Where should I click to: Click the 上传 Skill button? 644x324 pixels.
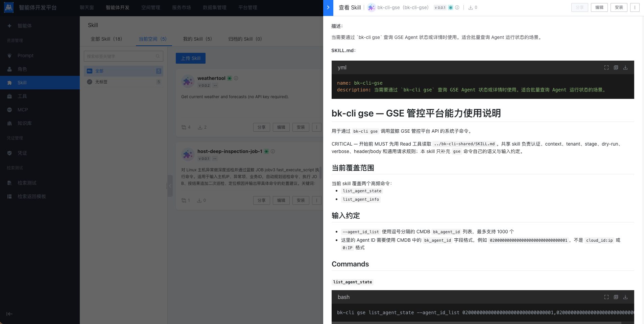point(191,58)
